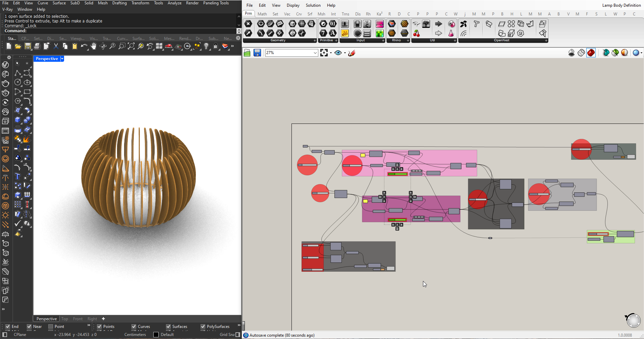Click the CPlane status bar label
Viewport: 644px width, 339px height.
point(20,335)
